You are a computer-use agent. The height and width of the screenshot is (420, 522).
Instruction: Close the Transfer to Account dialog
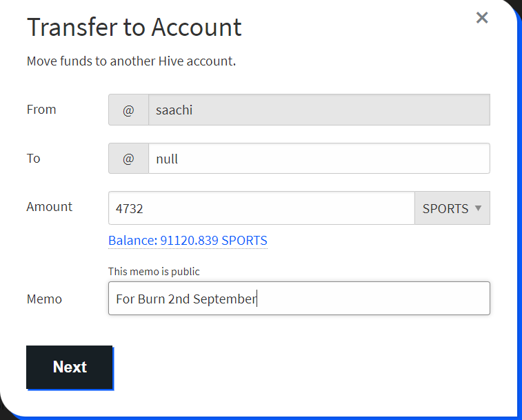coord(482,18)
